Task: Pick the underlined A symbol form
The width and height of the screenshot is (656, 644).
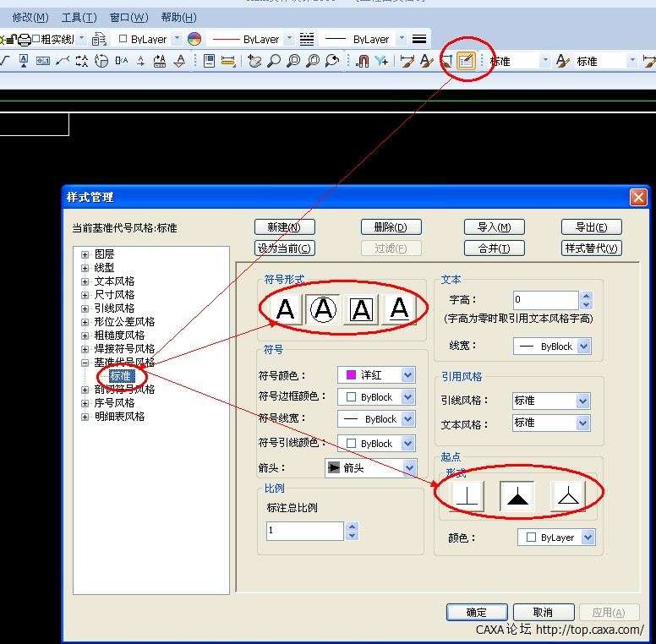Action: tap(399, 309)
